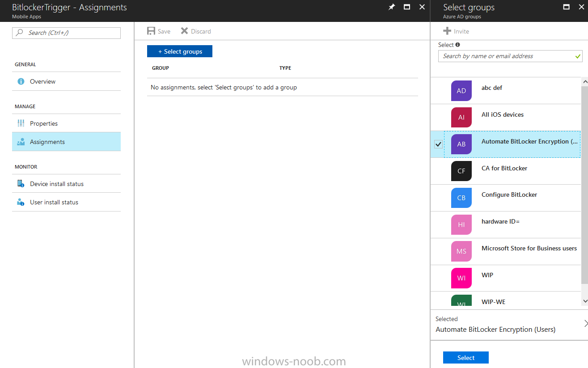This screenshot has height=368, width=588.
Task: Click the blue Select groups button
Action: (x=180, y=51)
